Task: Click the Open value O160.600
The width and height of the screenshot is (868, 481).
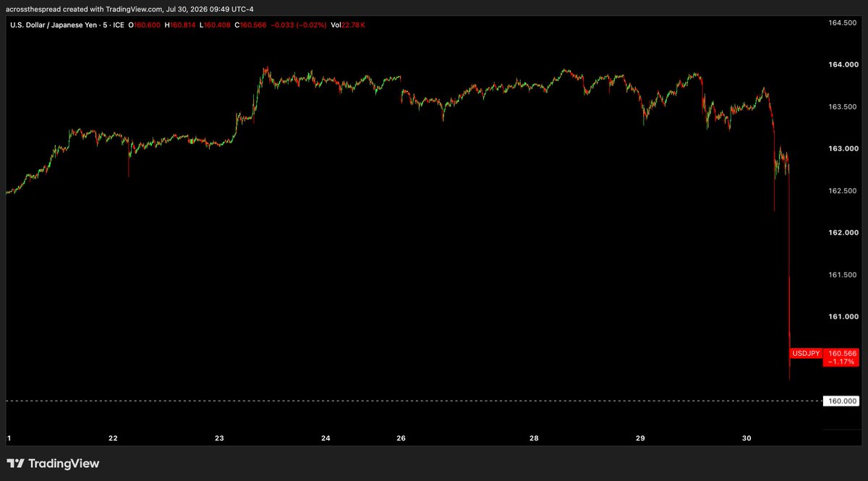Action: [145, 26]
